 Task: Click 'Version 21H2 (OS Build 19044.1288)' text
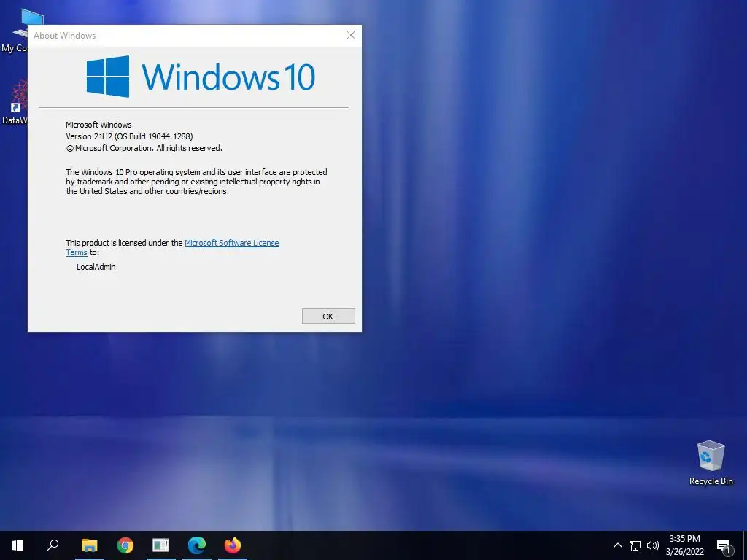(129, 136)
